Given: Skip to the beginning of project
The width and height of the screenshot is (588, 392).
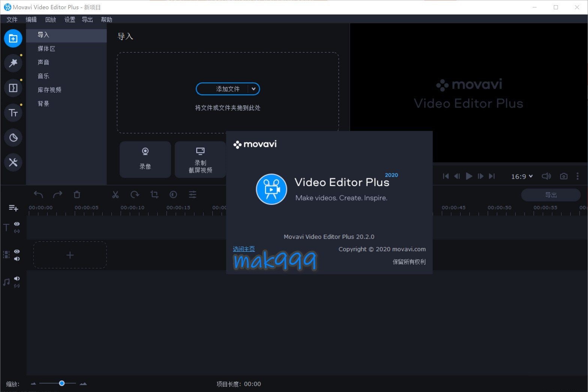Looking at the screenshot, I should 446,176.
